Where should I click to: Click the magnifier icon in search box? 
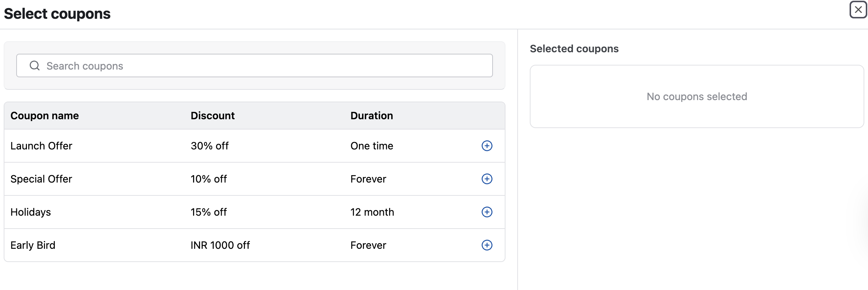35,66
